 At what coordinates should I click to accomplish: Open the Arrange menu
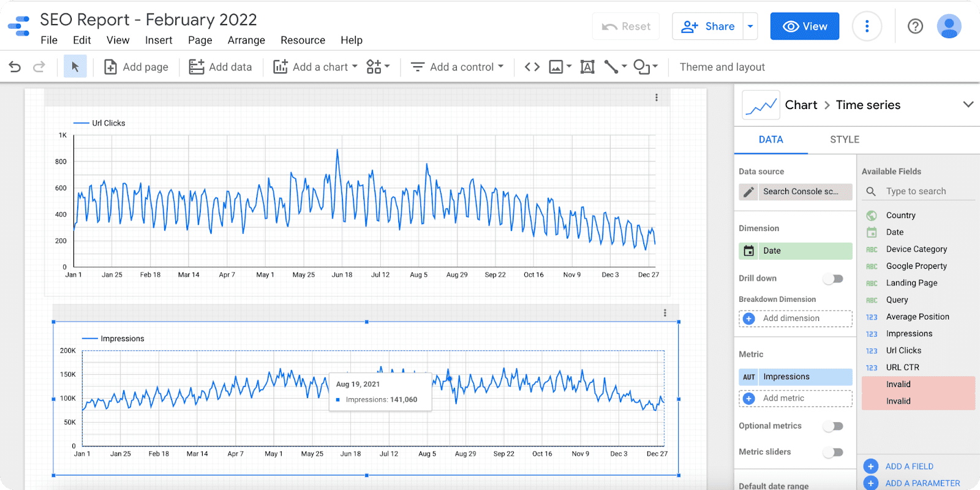(246, 40)
